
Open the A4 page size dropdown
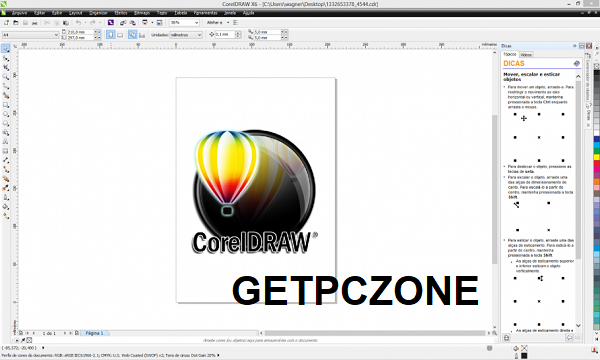[56, 35]
